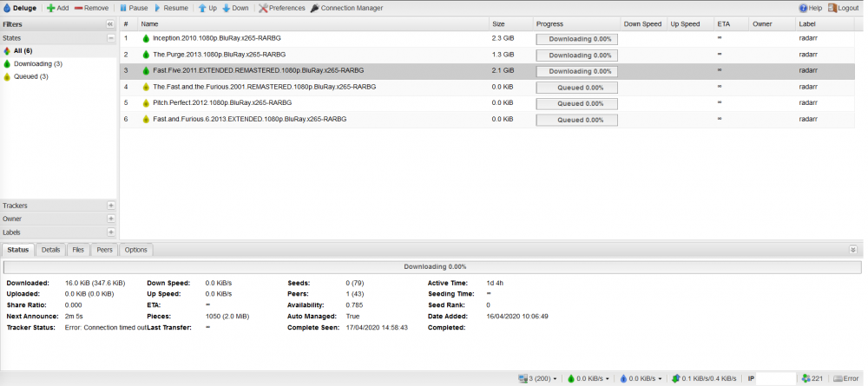Switch to the Peers tab
868x386 pixels.
tap(104, 250)
